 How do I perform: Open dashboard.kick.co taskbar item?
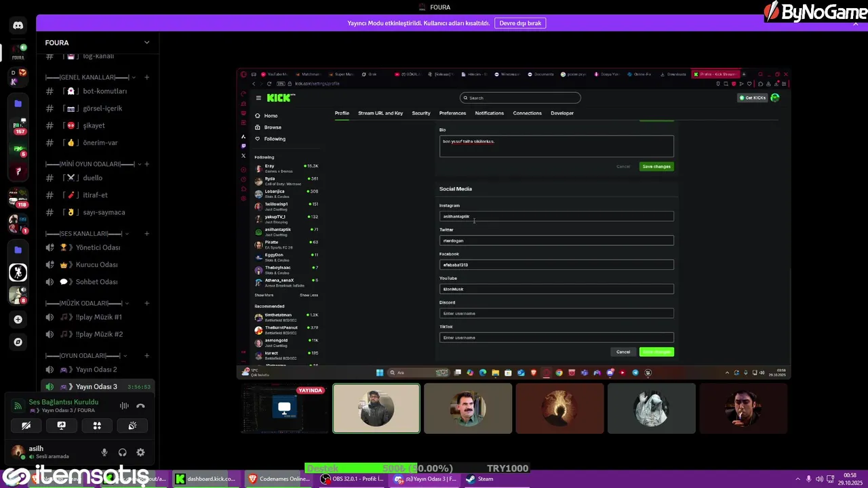[205, 479]
